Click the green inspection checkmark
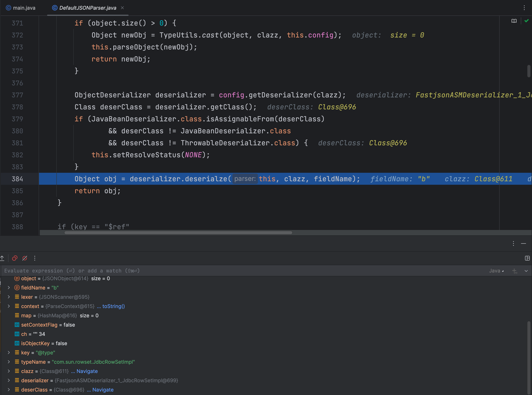 click(x=526, y=21)
